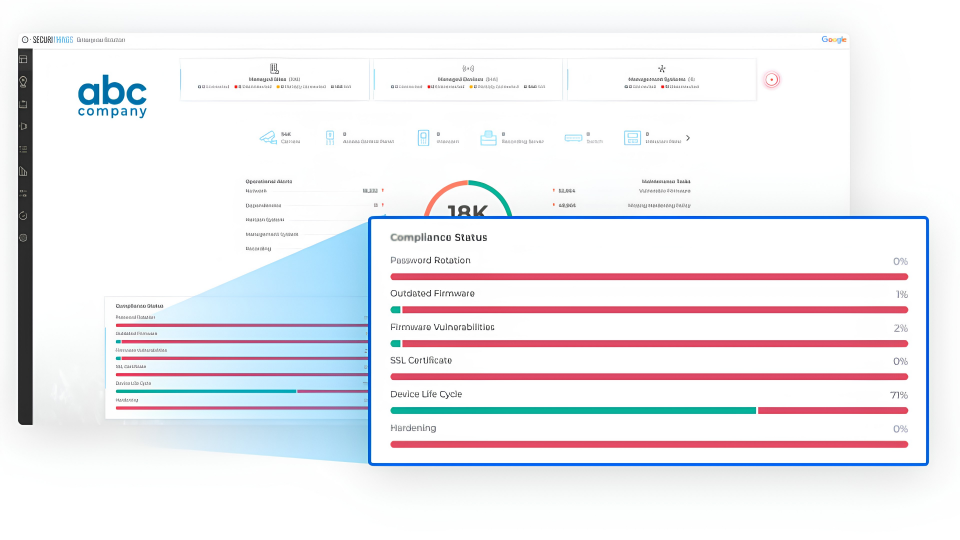The image size is (960, 540).
Task: Click the Dependencies row in Operational Alerts
Action: [x=315, y=206]
